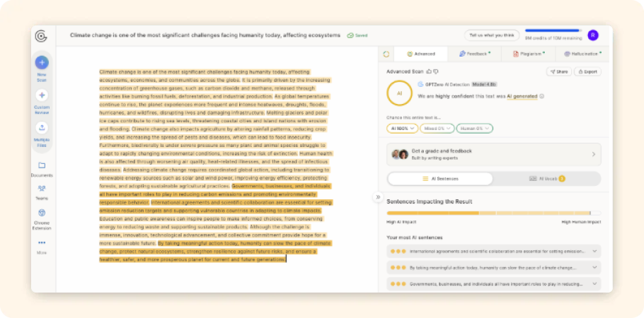Expand the Mixed 0% dropdown
This screenshot has width=644, height=318.
coord(437,129)
